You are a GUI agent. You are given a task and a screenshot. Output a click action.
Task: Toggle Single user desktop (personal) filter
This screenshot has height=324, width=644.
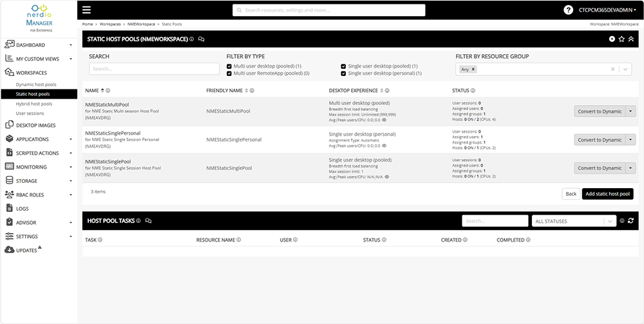coord(343,73)
